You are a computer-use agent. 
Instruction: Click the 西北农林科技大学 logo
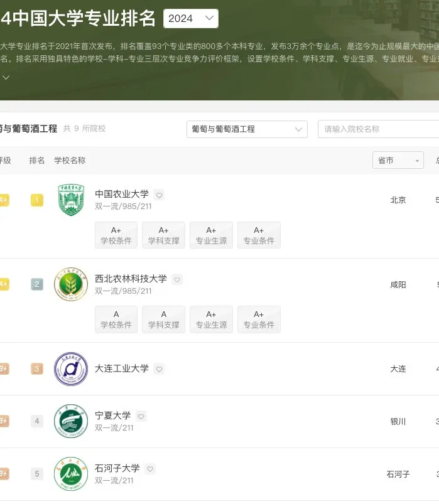[x=71, y=284]
